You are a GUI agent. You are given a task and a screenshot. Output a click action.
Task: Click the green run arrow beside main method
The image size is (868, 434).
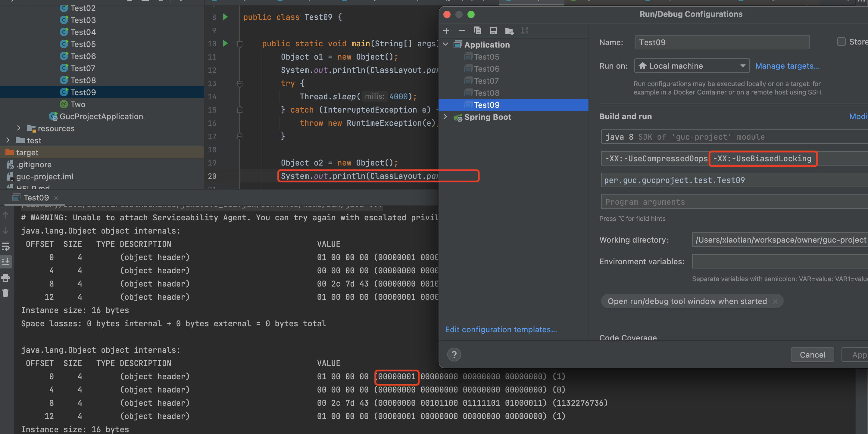tap(225, 43)
